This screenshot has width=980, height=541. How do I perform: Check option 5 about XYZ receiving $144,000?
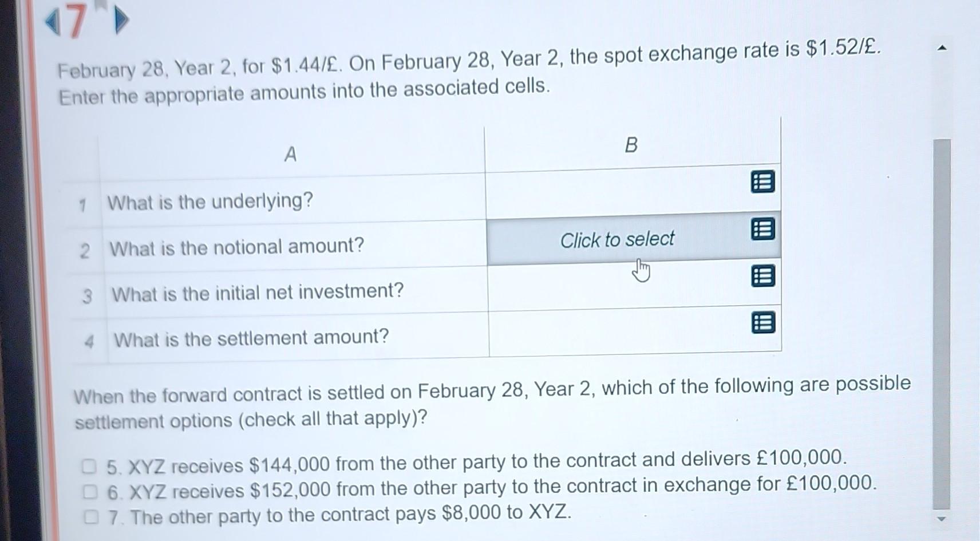tap(90, 466)
